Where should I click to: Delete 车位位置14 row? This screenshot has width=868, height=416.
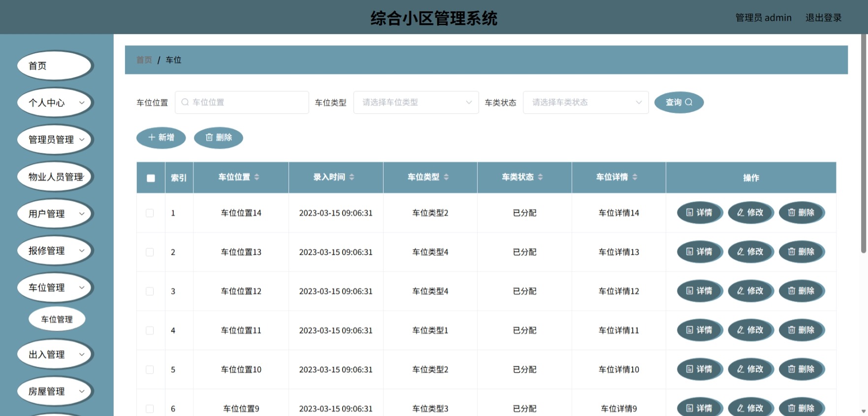tap(802, 212)
